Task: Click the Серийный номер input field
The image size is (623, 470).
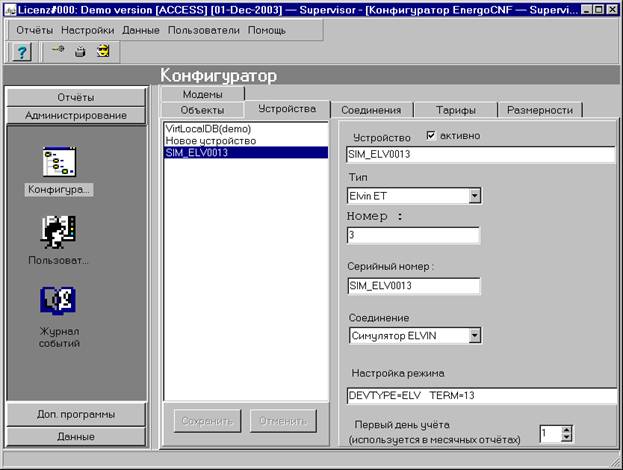Action: 412,286
